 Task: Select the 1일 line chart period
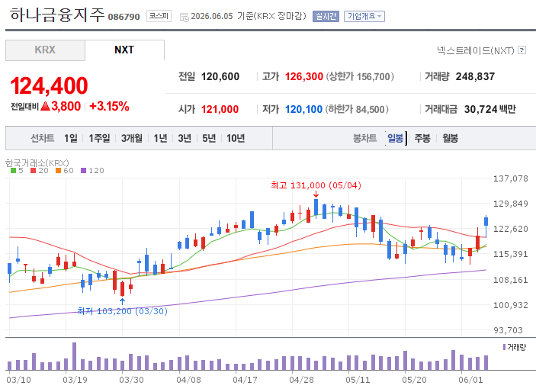(x=71, y=138)
